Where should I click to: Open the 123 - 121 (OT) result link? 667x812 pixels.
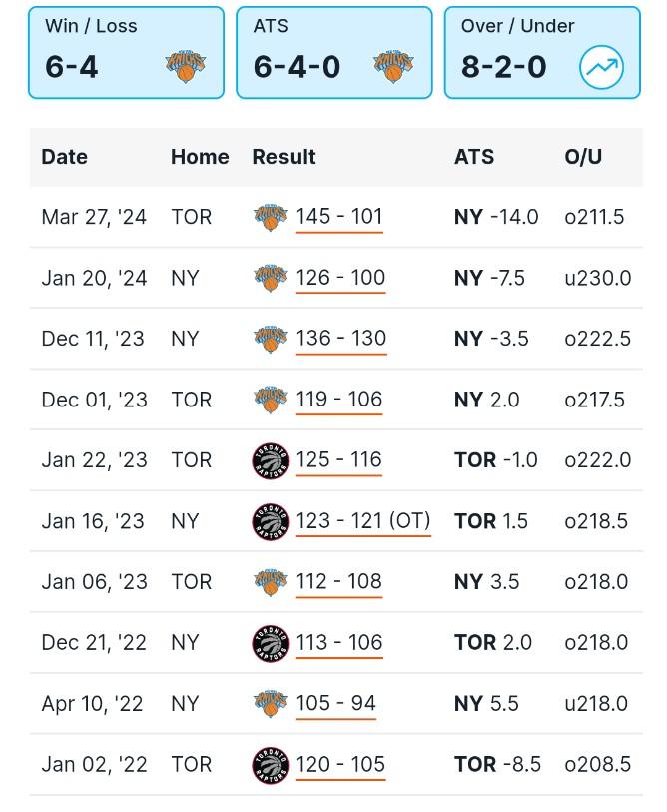tap(363, 521)
